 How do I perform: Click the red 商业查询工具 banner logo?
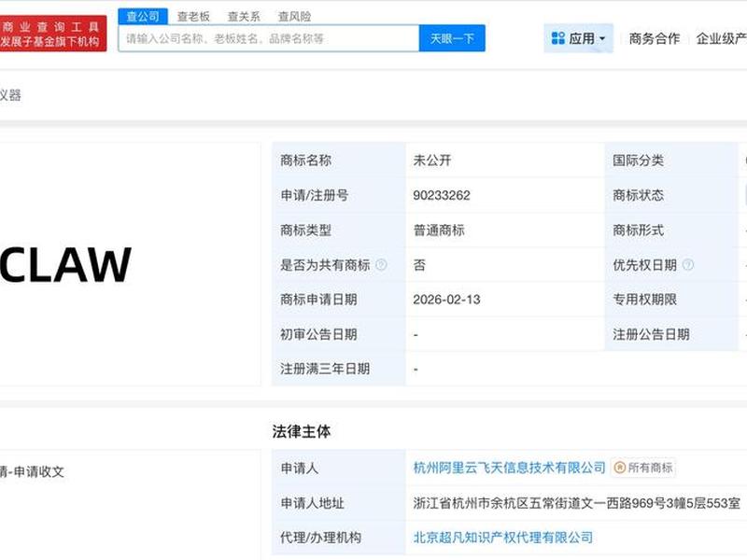[x=52, y=34]
